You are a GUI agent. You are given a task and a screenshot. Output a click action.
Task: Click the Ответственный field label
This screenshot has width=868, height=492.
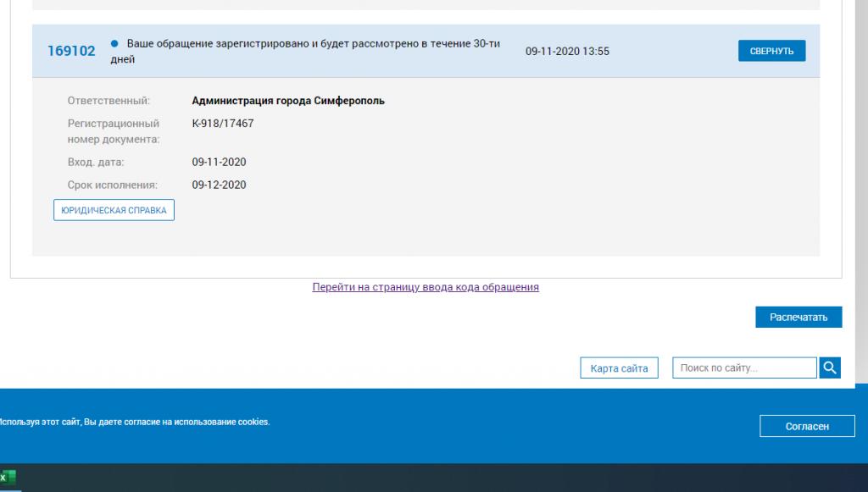coord(108,101)
